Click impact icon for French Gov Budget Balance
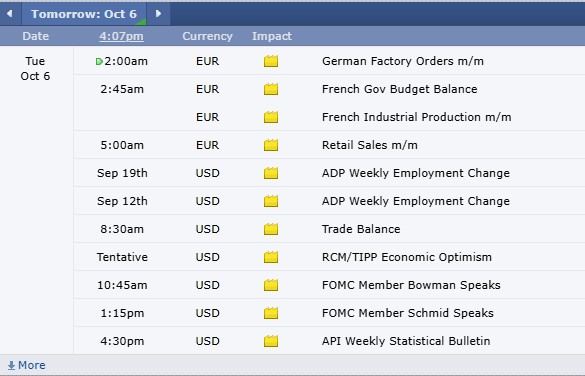The image size is (585, 376). tap(271, 89)
